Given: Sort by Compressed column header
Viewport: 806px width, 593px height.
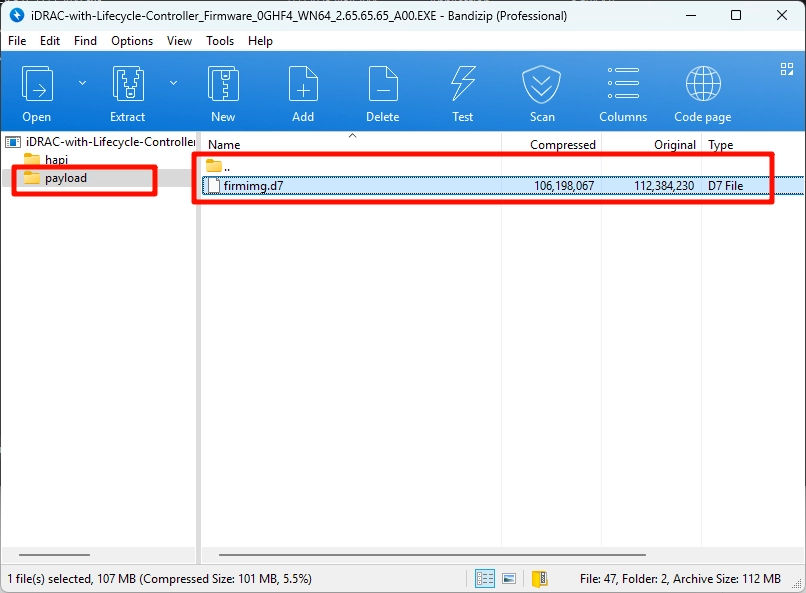Looking at the screenshot, I should click(x=562, y=145).
